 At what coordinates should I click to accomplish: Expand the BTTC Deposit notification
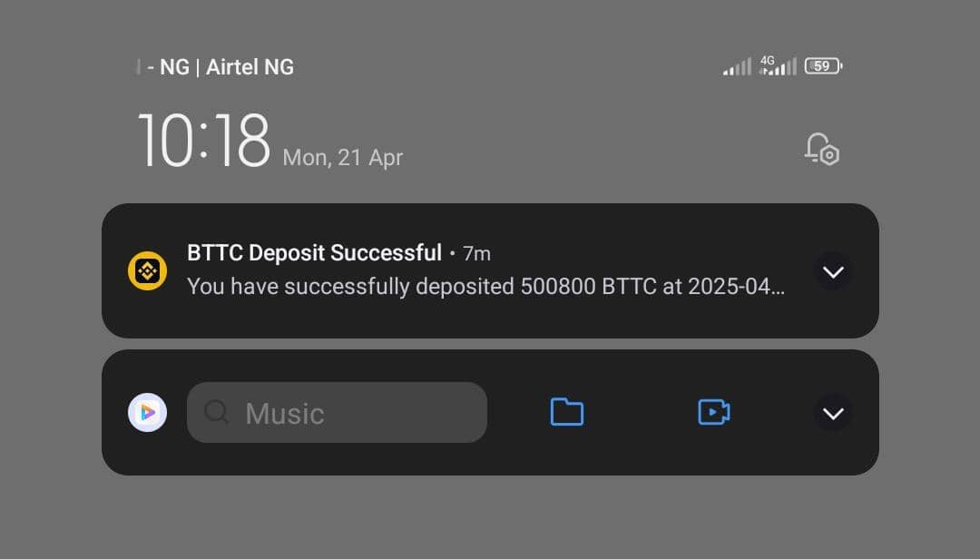[833, 272]
